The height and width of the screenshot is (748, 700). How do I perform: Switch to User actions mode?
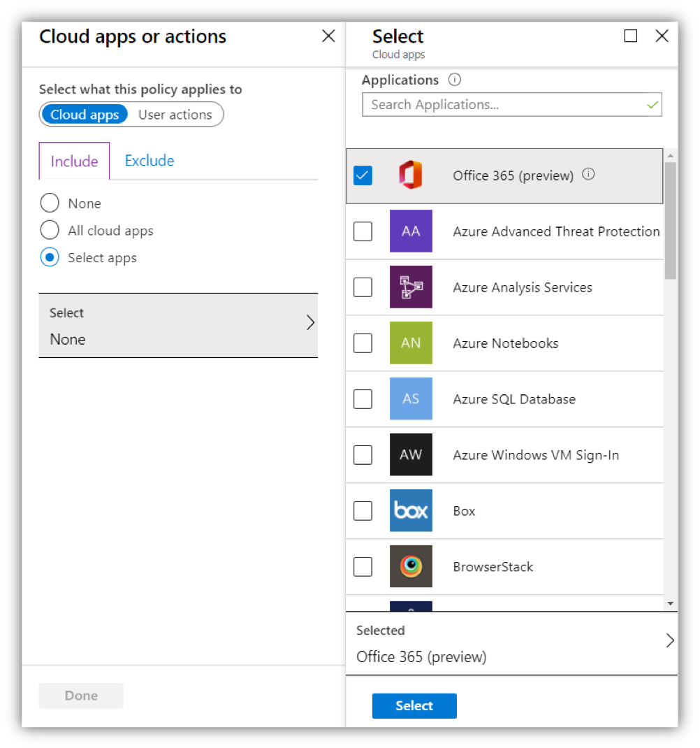(x=175, y=114)
